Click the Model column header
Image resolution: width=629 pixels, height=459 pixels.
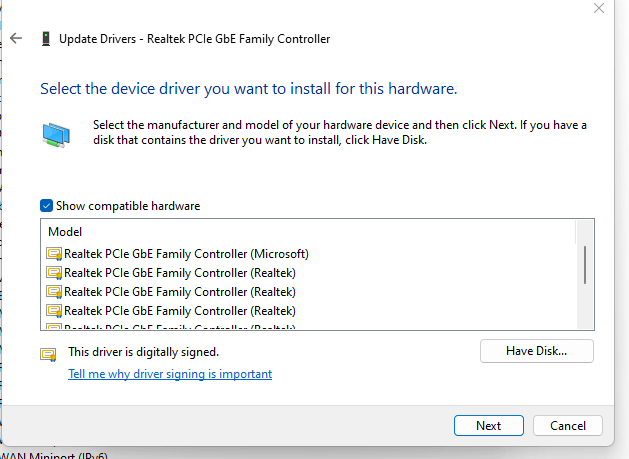(x=65, y=232)
